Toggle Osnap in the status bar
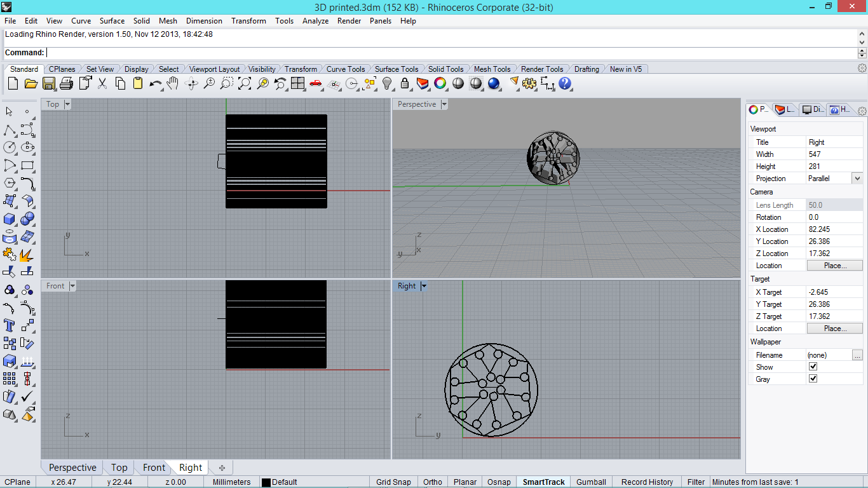This screenshot has height=488, width=868. pos(499,482)
